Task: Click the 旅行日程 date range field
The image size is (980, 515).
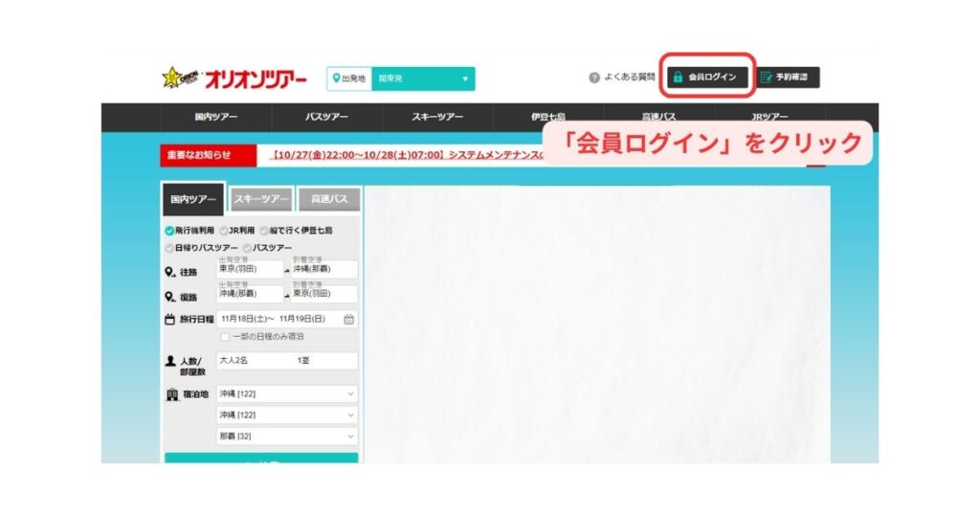Action: 287,319
